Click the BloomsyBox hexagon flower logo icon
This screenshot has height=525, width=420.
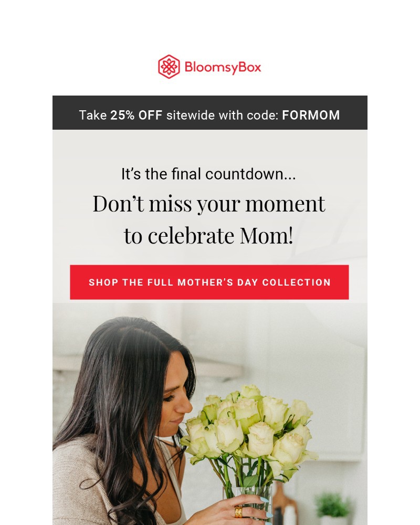[169, 67]
